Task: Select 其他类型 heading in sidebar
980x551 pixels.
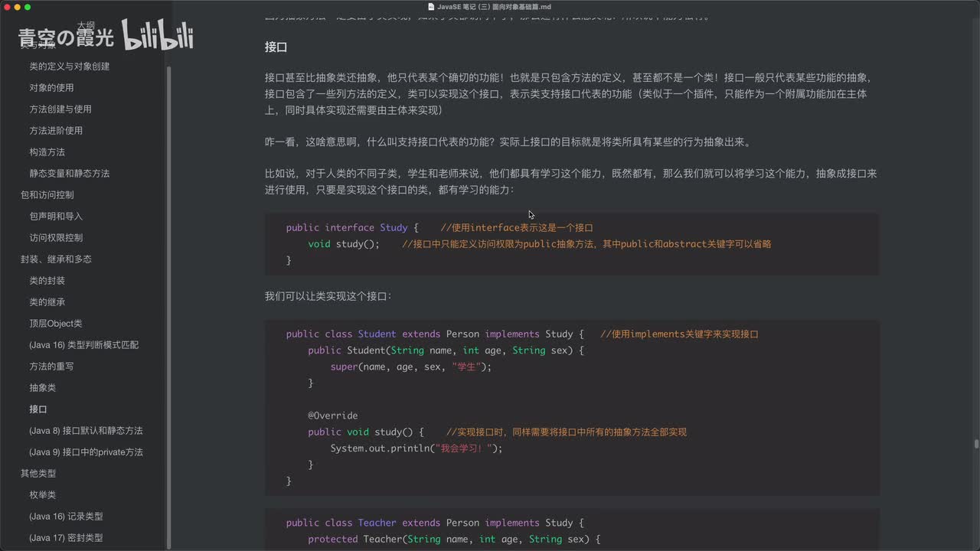Action: coord(38,474)
